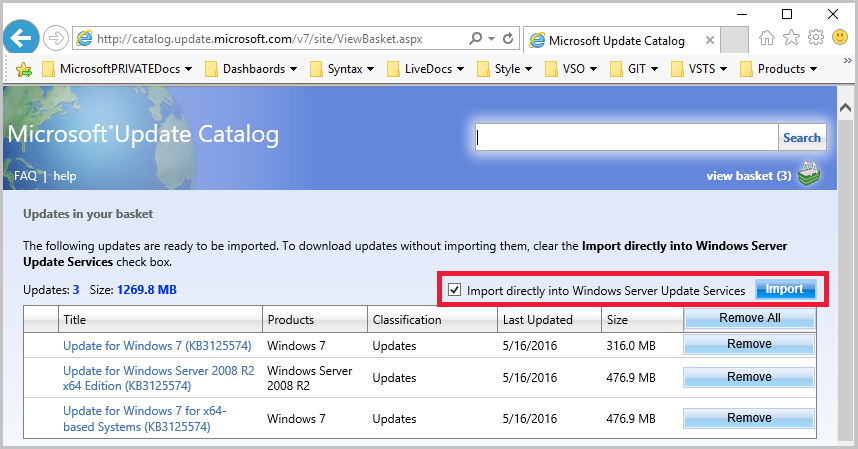Click the Import button

pyautogui.click(x=785, y=289)
